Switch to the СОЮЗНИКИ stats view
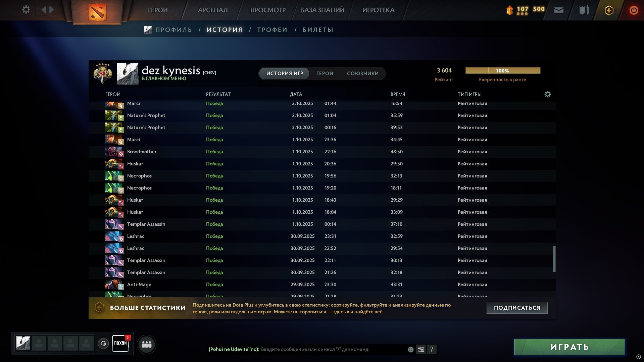This screenshot has height=362, width=644. pos(362,73)
